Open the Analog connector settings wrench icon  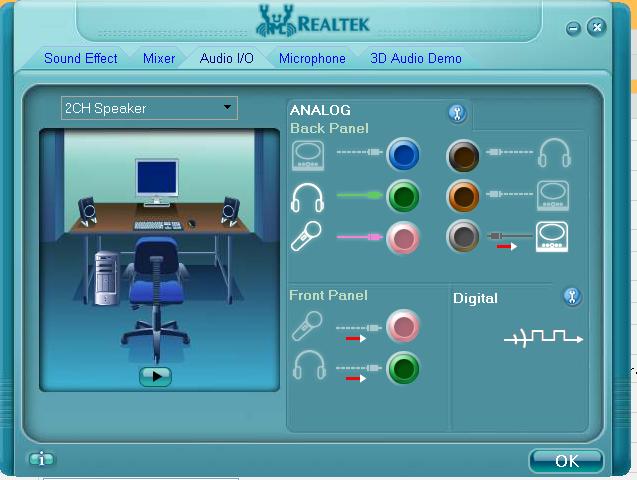click(457, 113)
